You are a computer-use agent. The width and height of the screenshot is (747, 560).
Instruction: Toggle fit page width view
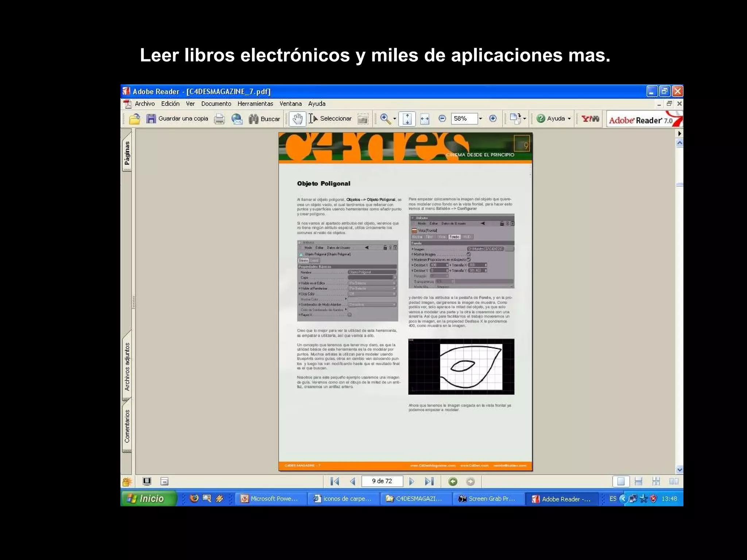pos(425,118)
